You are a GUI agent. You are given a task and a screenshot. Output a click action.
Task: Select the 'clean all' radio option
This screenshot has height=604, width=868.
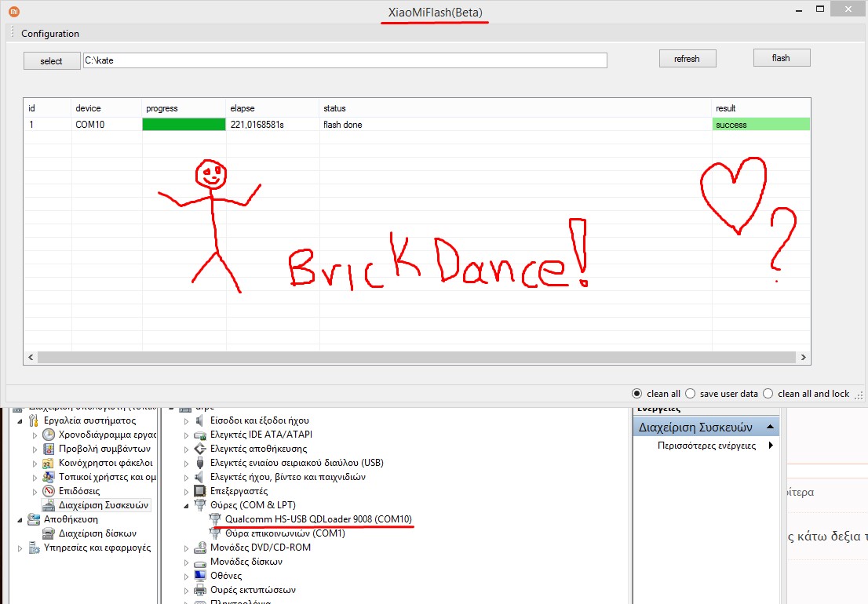(x=637, y=394)
